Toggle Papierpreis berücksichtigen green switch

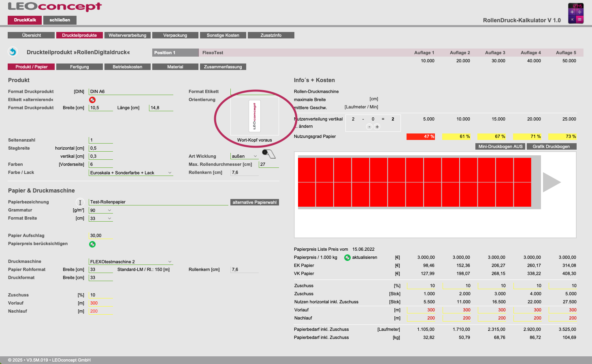click(x=92, y=244)
